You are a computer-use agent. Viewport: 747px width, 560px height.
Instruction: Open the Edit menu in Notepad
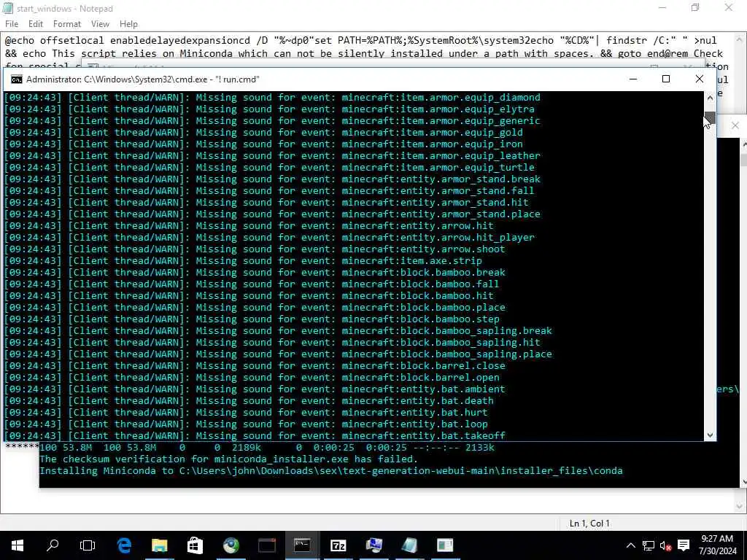tap(36, 24)
